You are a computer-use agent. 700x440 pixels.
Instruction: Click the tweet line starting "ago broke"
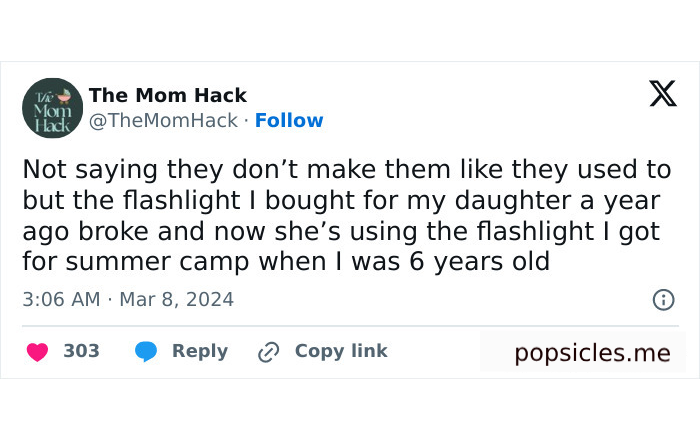[340, 231]
